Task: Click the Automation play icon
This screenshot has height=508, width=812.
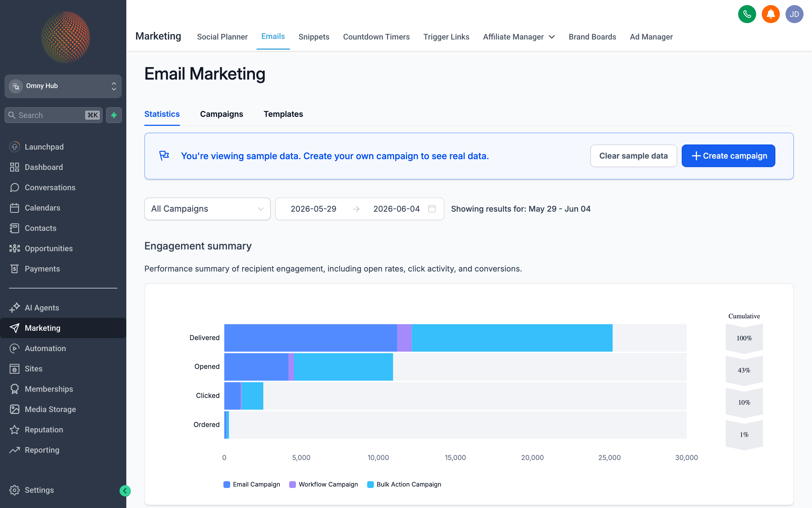Action: 14,349
